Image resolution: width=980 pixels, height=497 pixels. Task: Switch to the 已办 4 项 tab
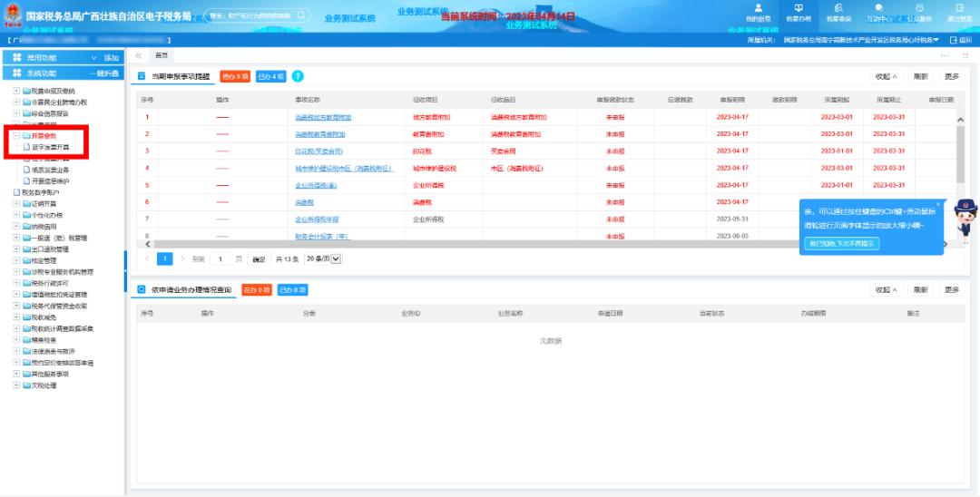[x=270, y=76]
